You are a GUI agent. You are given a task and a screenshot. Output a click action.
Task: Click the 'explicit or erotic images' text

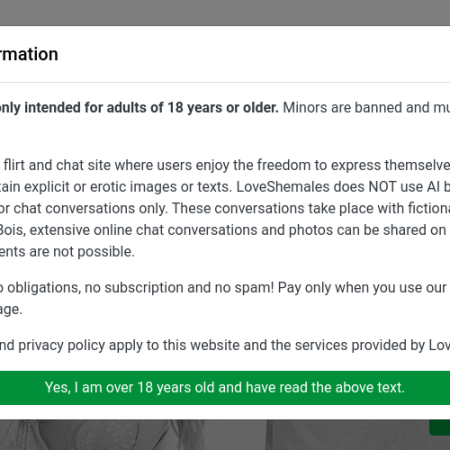tap(102, 187)
